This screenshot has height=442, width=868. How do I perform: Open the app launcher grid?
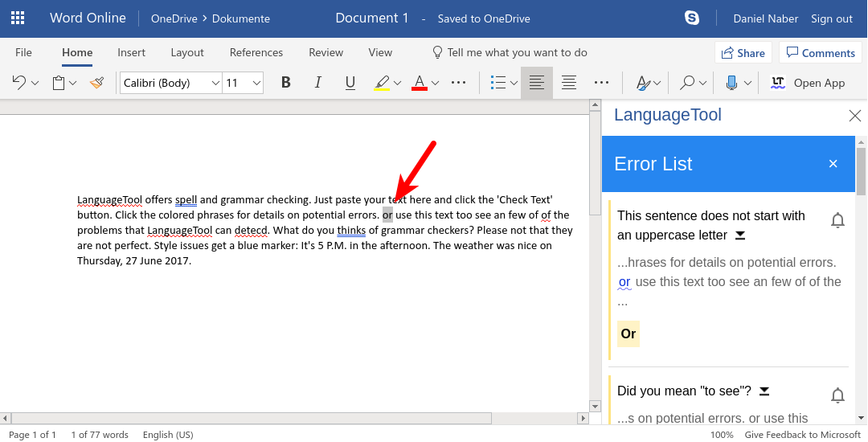(18, 18)
